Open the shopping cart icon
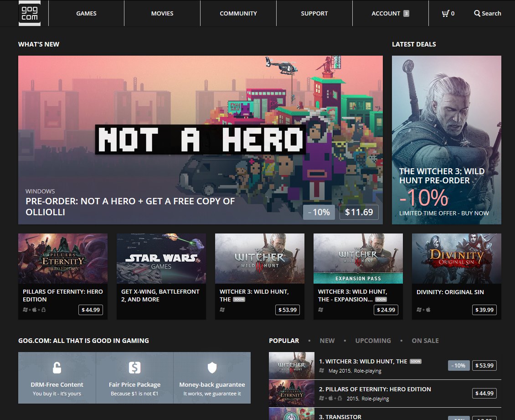The width and height of the screenshot is (515, 420). point(445,14)
